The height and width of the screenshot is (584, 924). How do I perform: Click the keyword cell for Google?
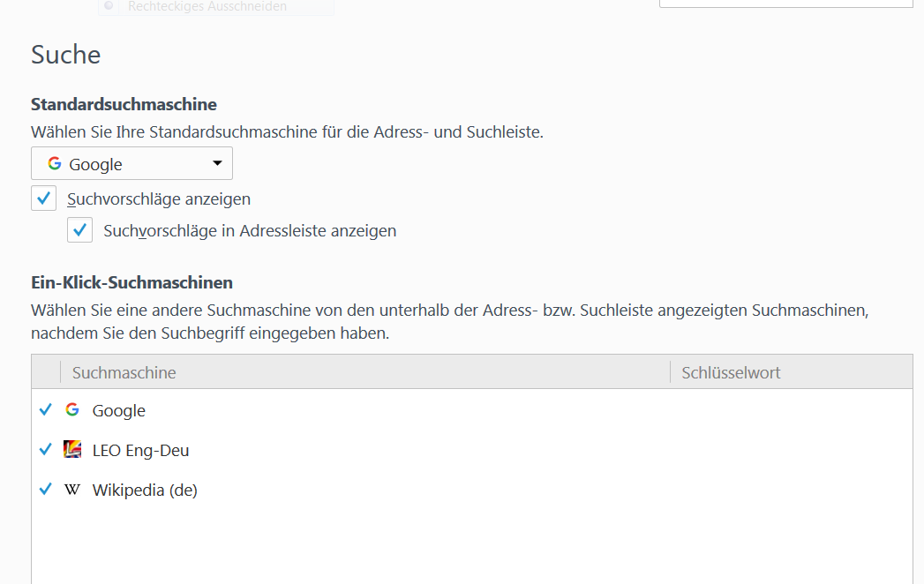[x=790, y=410]
